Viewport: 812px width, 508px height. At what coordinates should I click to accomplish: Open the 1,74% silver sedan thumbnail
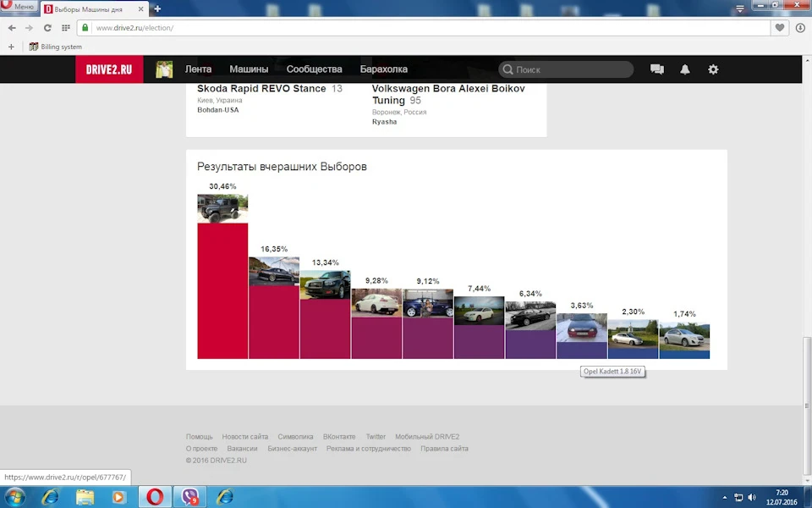point(684,336)
